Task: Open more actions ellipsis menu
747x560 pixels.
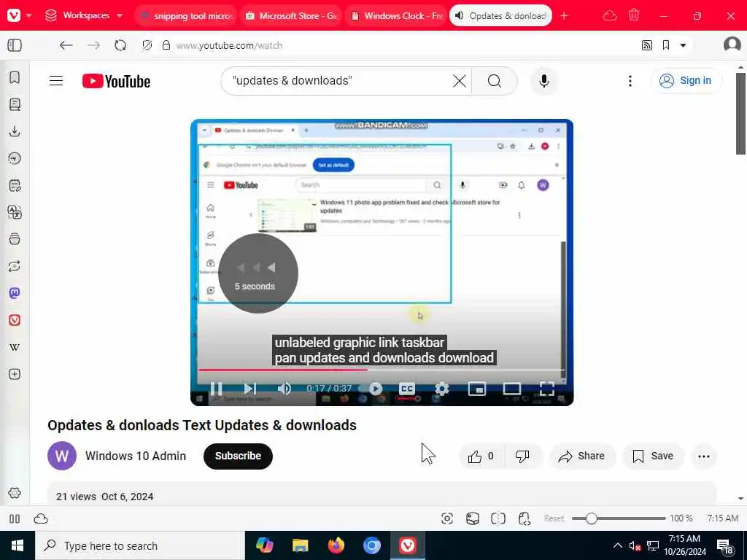Action: click(704, 456)
